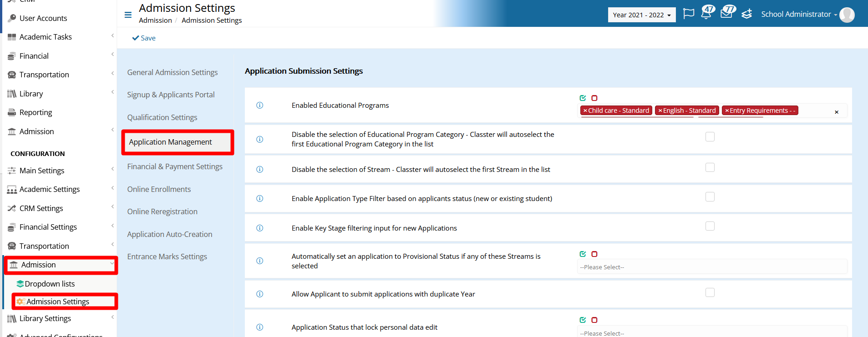Click the green select-all icon for Educational Programs
Viewport: 868px width, 337px height.
583,98
